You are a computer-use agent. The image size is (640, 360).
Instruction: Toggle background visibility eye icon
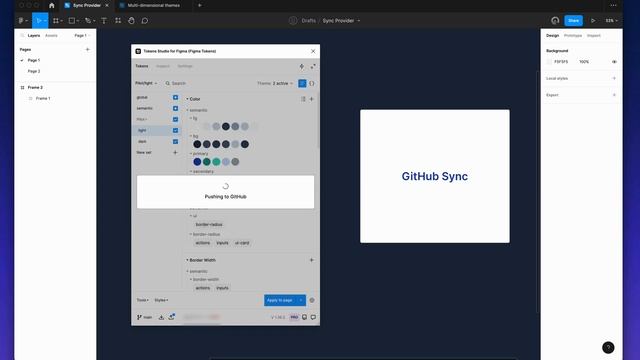[x=614, y=62]
